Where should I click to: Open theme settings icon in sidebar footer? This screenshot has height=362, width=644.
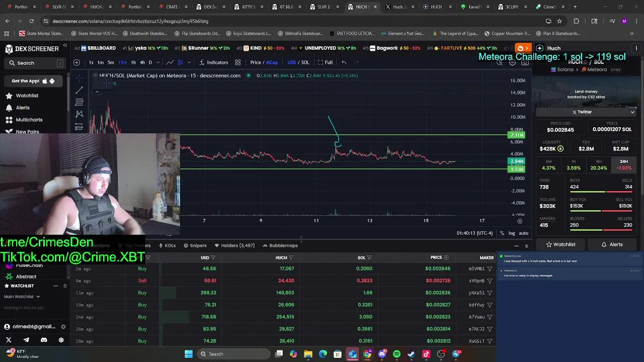(x=61, y=340)
